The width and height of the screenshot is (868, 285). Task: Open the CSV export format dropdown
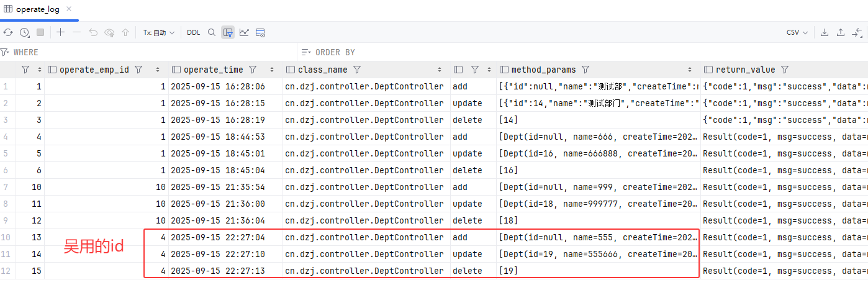[x=797, y=32]
